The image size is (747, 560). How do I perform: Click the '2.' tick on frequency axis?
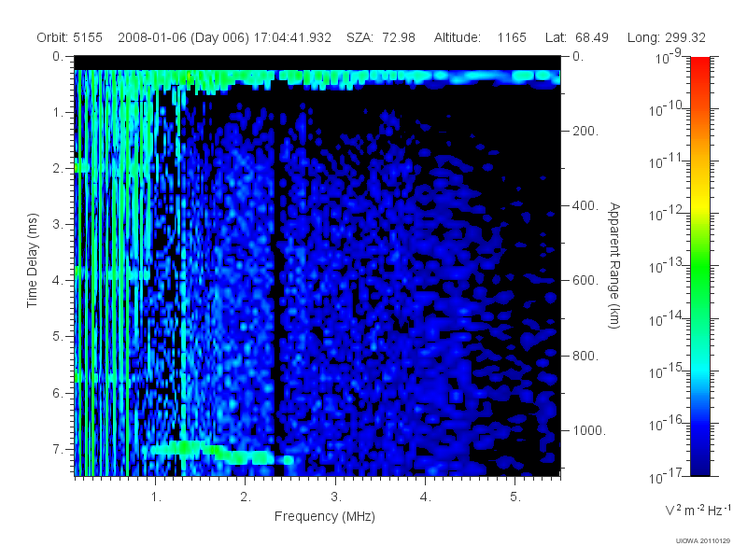point(246,497)
